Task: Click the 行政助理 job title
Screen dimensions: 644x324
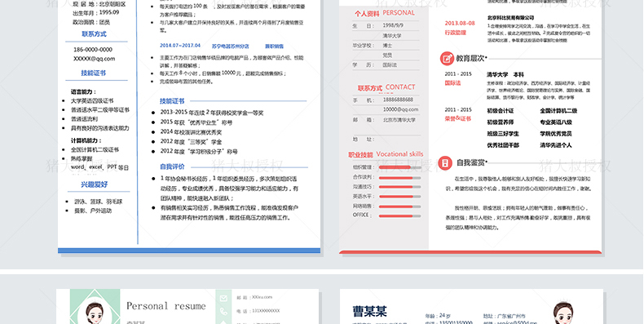Action: click(456, 33)
